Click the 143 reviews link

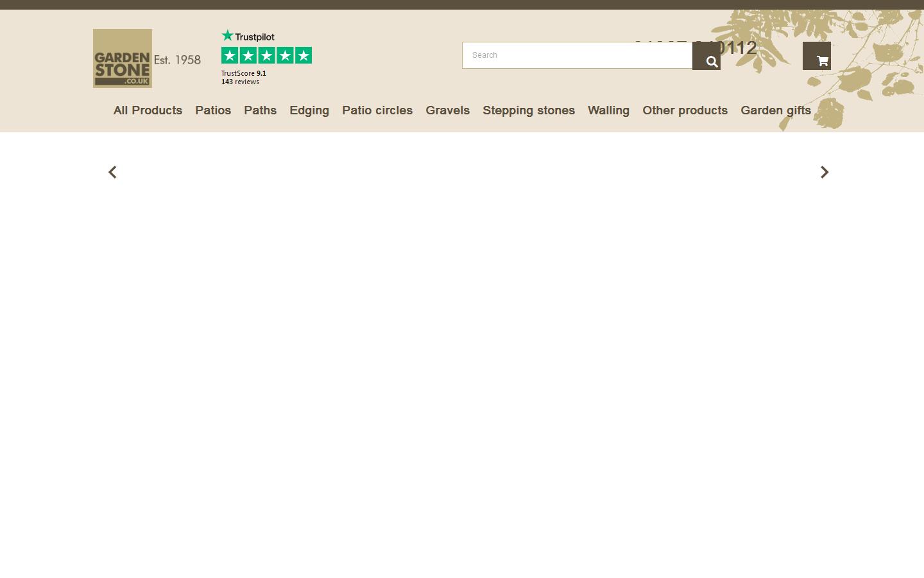click(240, 82)
